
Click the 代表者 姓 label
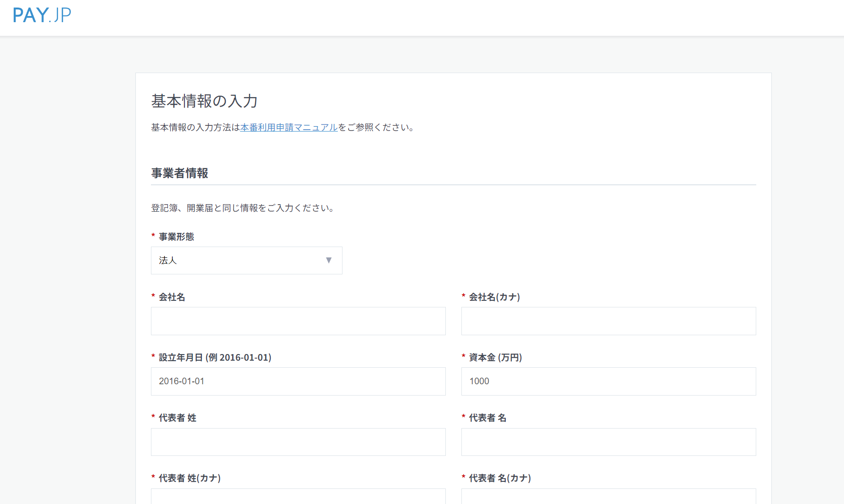(x=177, y=418)
